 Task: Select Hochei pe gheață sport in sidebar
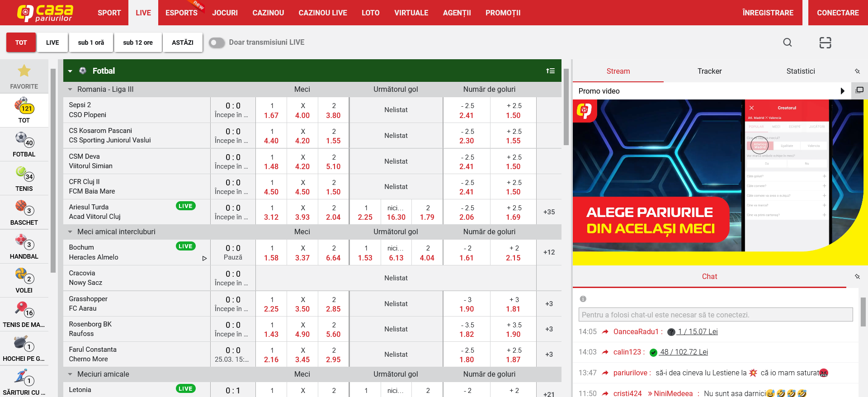pyautogui.click(x=24, y=349)
